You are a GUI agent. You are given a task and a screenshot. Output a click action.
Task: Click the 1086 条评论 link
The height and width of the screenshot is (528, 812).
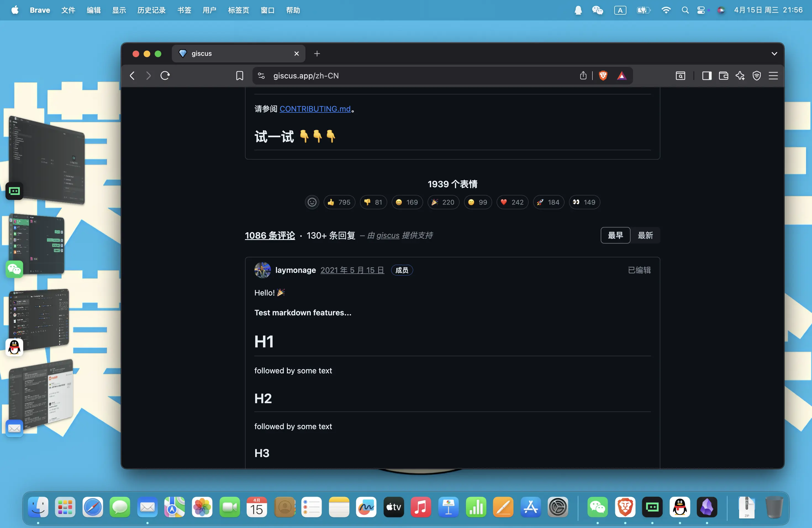[x=270, y=235]
